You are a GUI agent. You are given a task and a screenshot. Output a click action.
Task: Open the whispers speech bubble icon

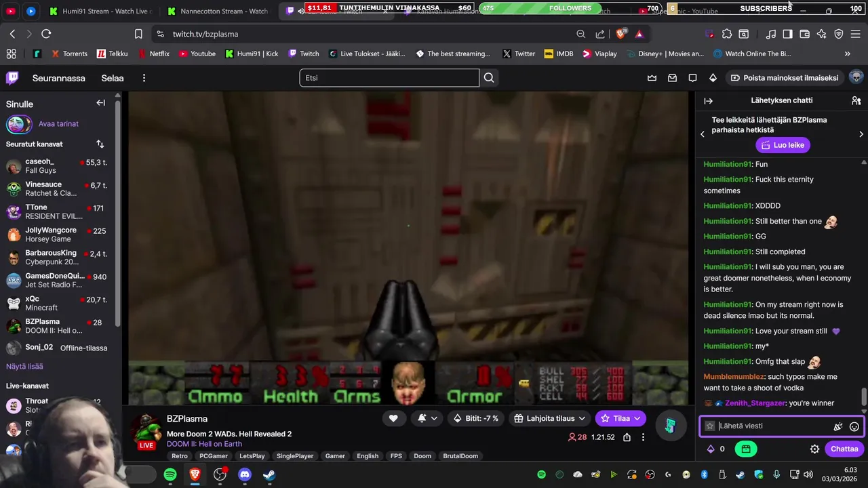692,78
